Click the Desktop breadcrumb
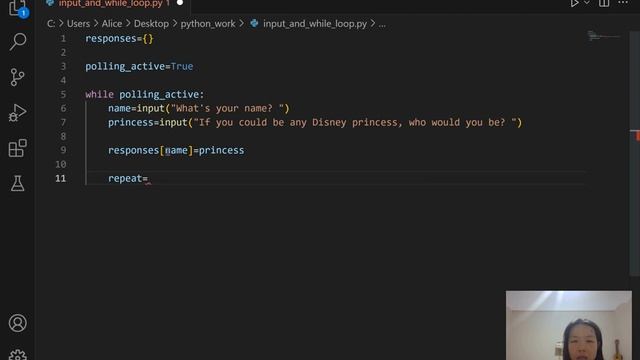This screenshot has width=640, height=360. 151,24
